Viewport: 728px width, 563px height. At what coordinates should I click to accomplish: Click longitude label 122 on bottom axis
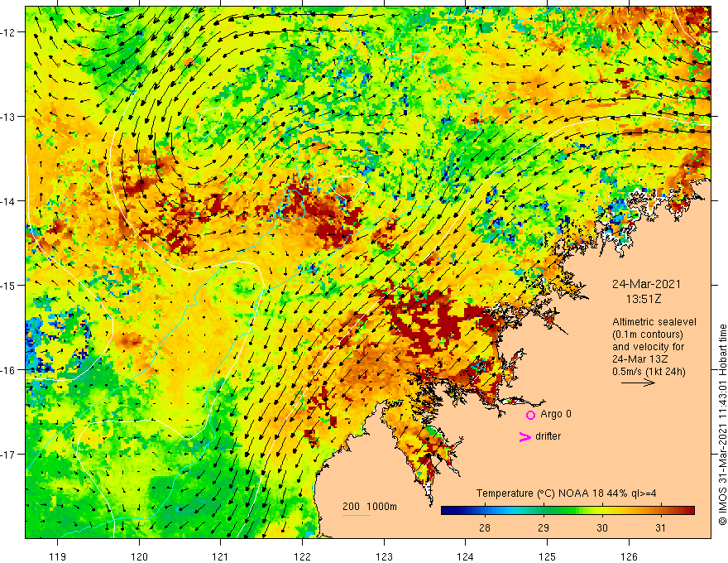[302, 556]
